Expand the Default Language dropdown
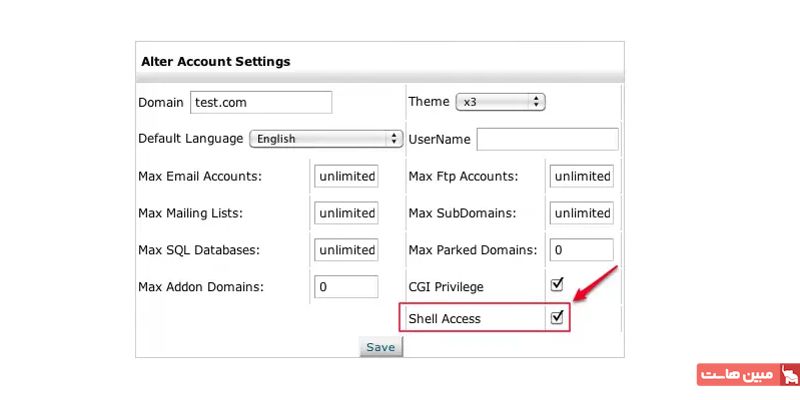 click(325, 139)
